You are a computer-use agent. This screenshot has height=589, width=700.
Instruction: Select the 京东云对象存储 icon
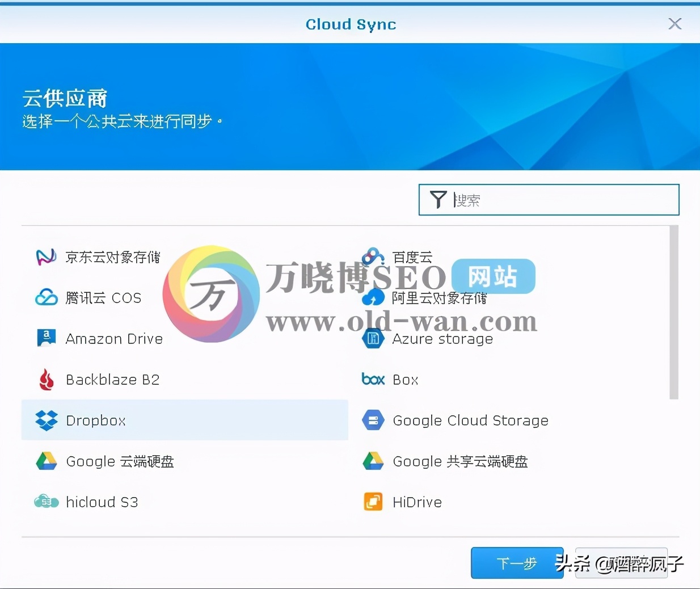coord(46,256)
